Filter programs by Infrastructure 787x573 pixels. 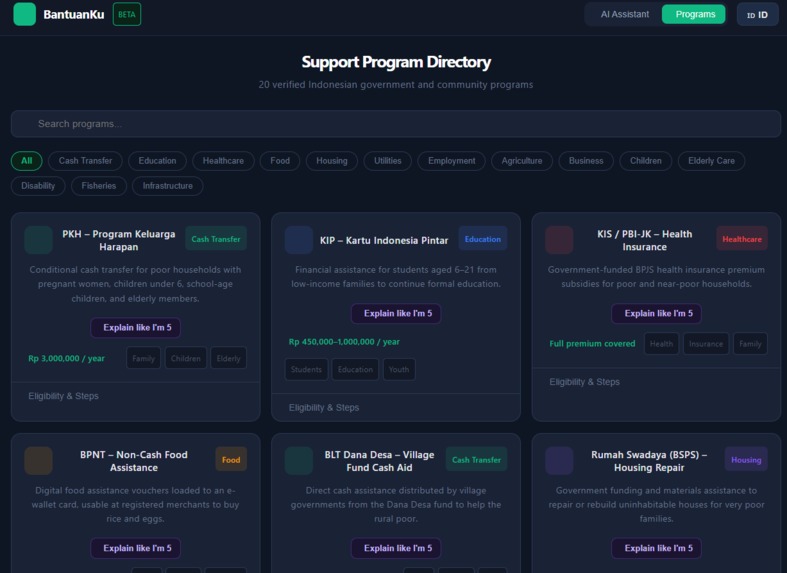[168, 186]
